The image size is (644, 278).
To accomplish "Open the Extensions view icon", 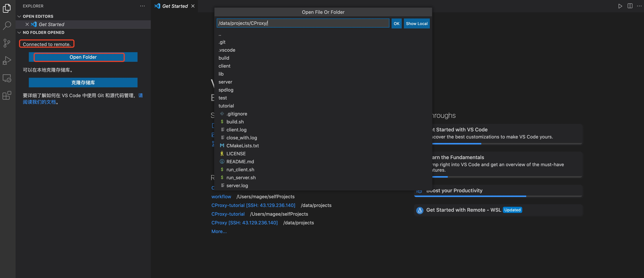I will [x=7, y=96].
